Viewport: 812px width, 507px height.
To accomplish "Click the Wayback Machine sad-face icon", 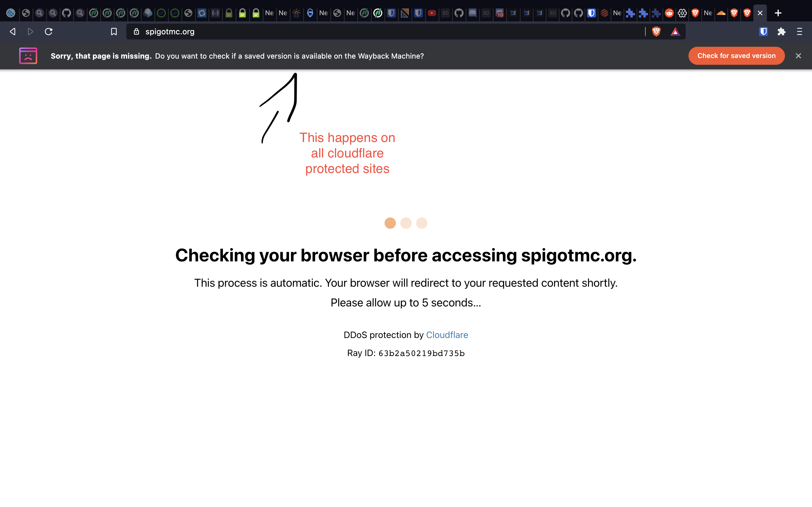I will click(28, 56).
